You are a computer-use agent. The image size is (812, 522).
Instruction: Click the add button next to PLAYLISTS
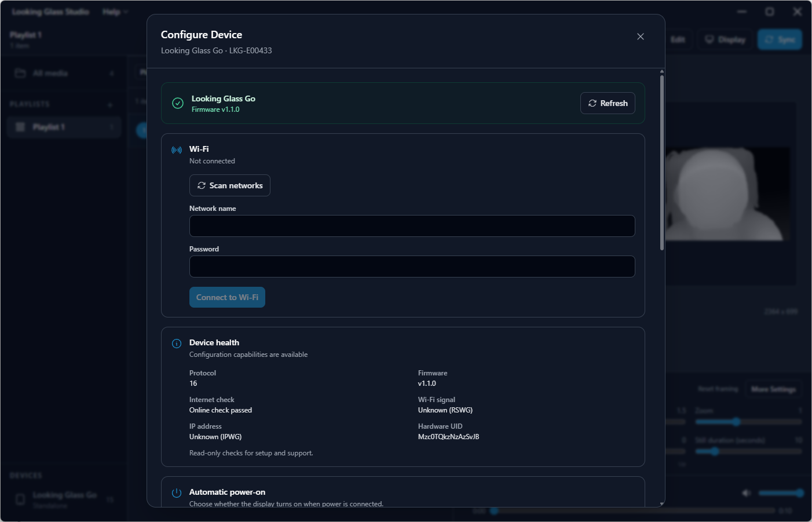click(110, 104)
